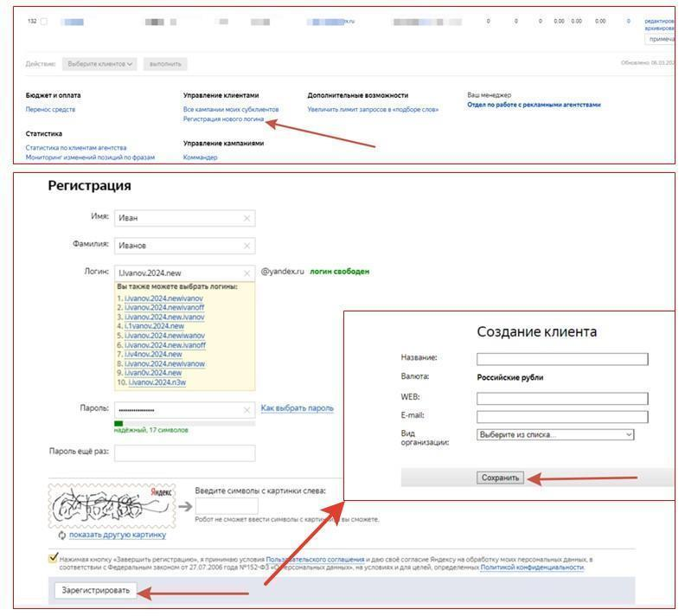This screenshot has height=616, width=685.
Task: Toggle the user agreement consent checkbox
Action: point(53,557)
